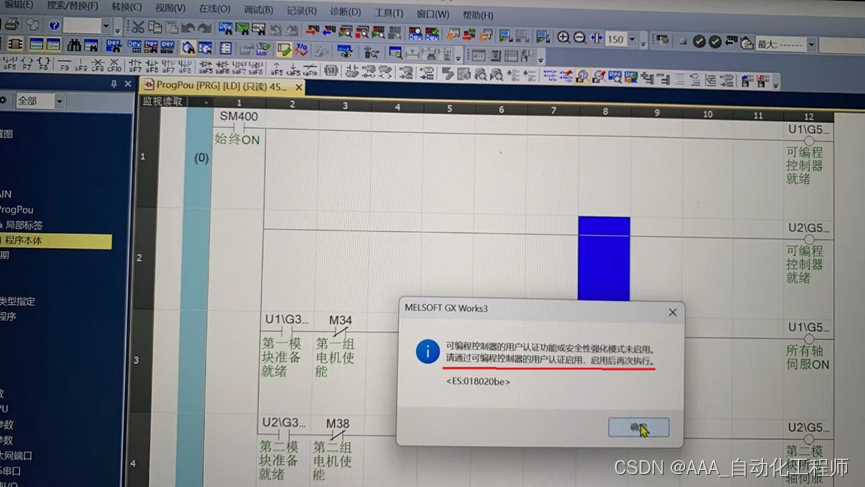Expand the 监视读取 dropdown in editor header
The height and width of the screenshot is (487, 865).
(206, 103)
